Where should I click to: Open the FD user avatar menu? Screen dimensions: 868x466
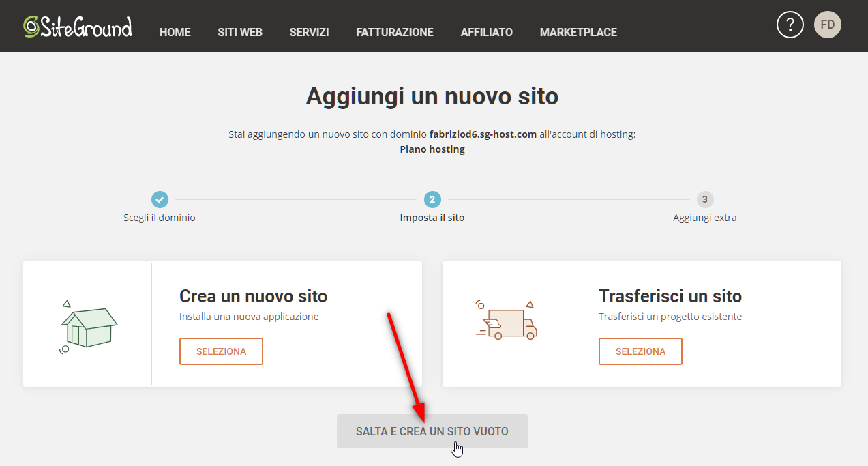828,25
